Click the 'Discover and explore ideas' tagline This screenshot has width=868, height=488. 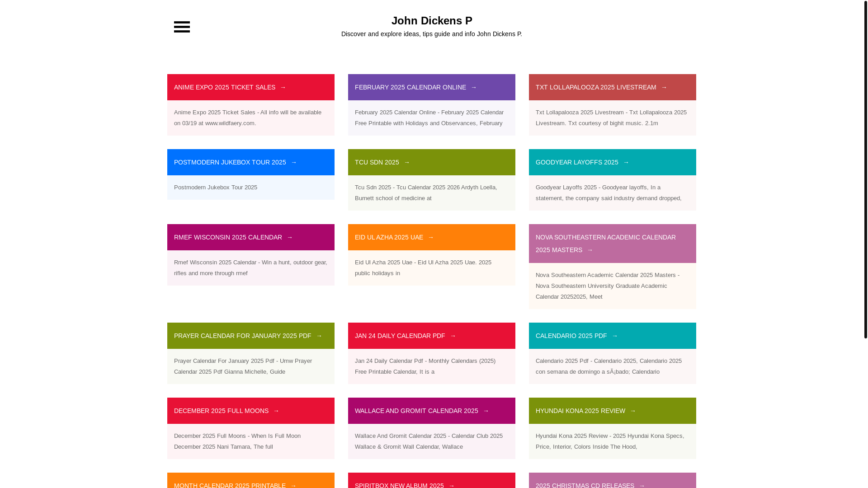(432, 34)
